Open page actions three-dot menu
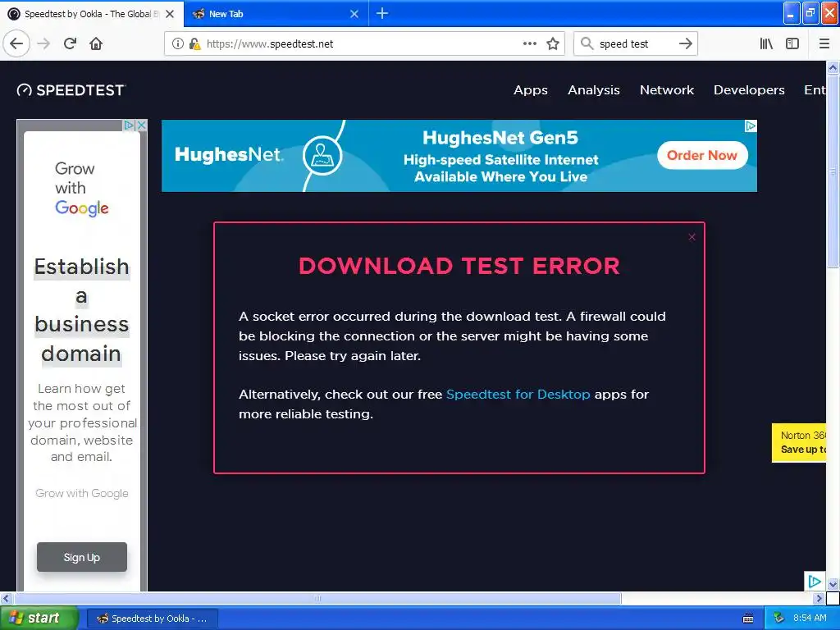Screen dimensions: 840x630 pos(529,43)
